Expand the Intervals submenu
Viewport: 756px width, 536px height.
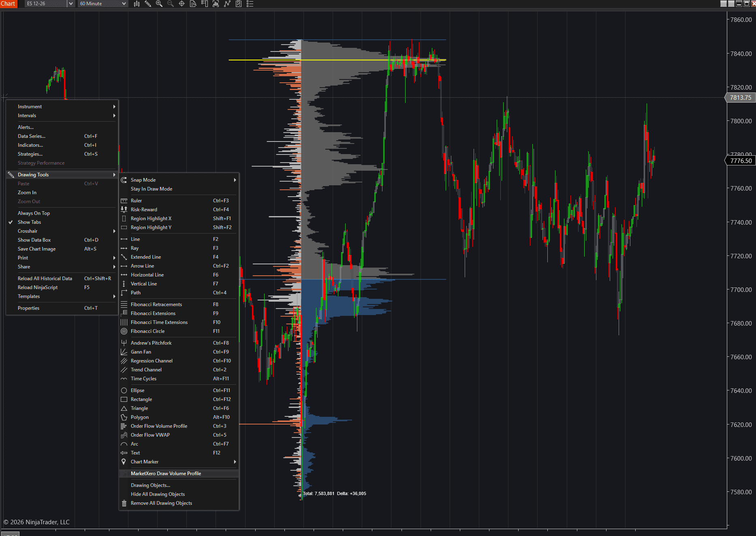(x=62, y=116)
